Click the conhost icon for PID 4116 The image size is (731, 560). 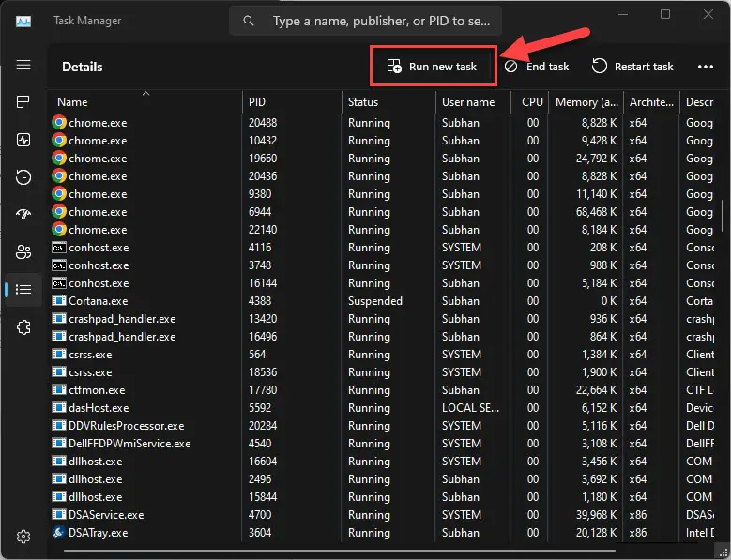(59, 248)
